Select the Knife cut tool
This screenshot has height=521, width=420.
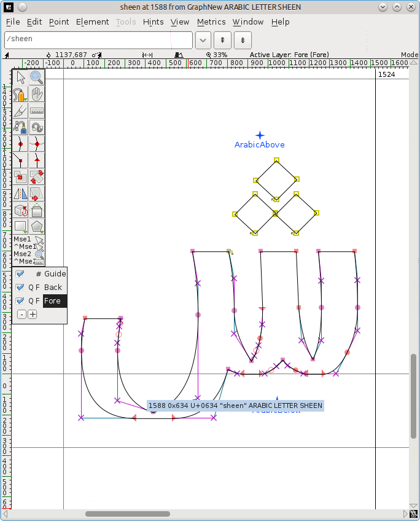point(21,111)
